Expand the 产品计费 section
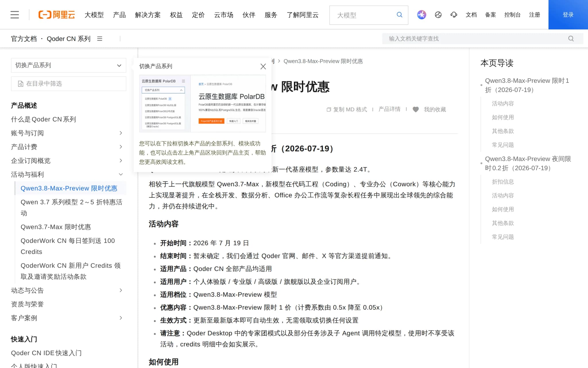 (x=121, y=147)
